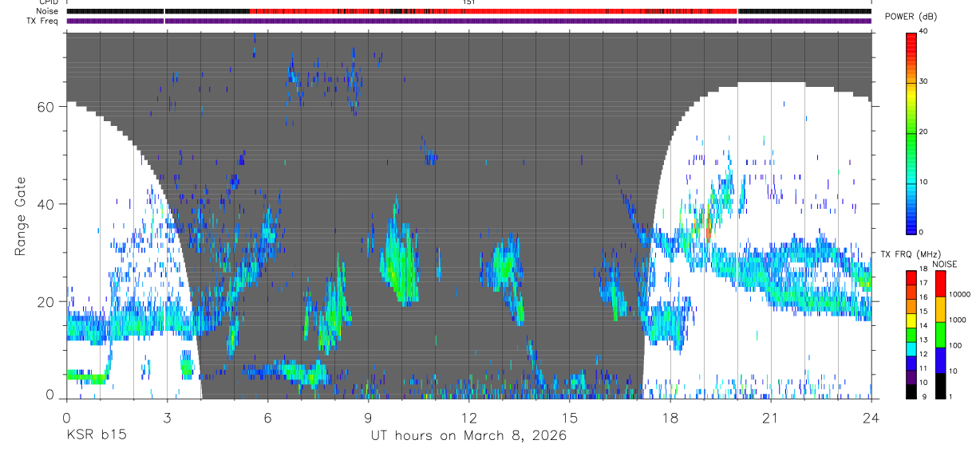Click the Range Gate y-axis label
This screenshot has height=452, width=980.
point(20,217)
